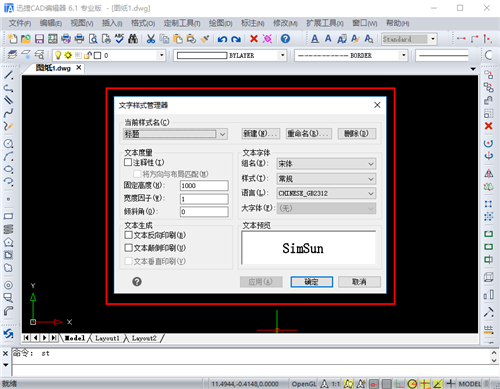Click the Undo arrow icon
Viewport: 500px width, 389px height.
(222, 39)
